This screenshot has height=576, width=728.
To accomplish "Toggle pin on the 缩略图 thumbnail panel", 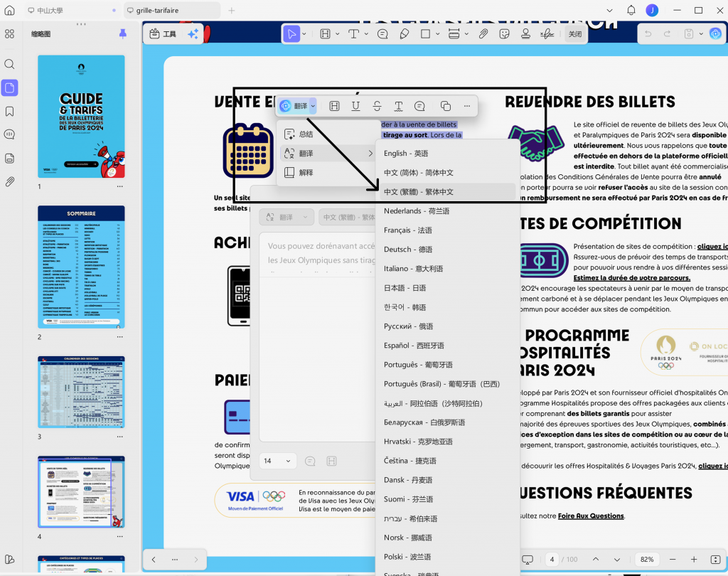I will tap(122, 34).
